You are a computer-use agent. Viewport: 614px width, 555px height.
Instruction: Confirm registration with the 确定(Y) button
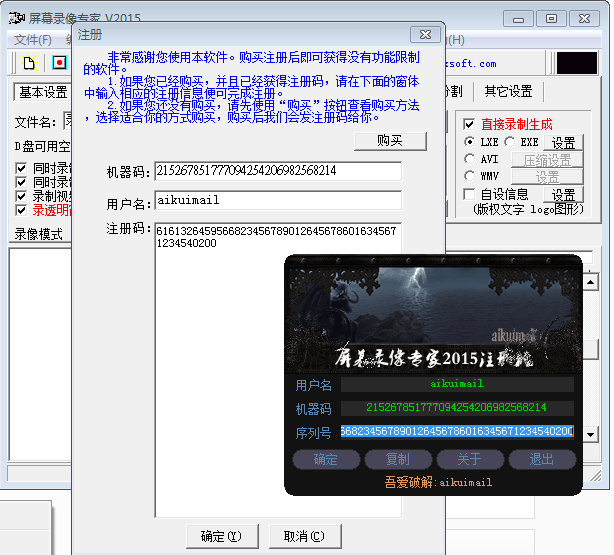tap(222, 536)
